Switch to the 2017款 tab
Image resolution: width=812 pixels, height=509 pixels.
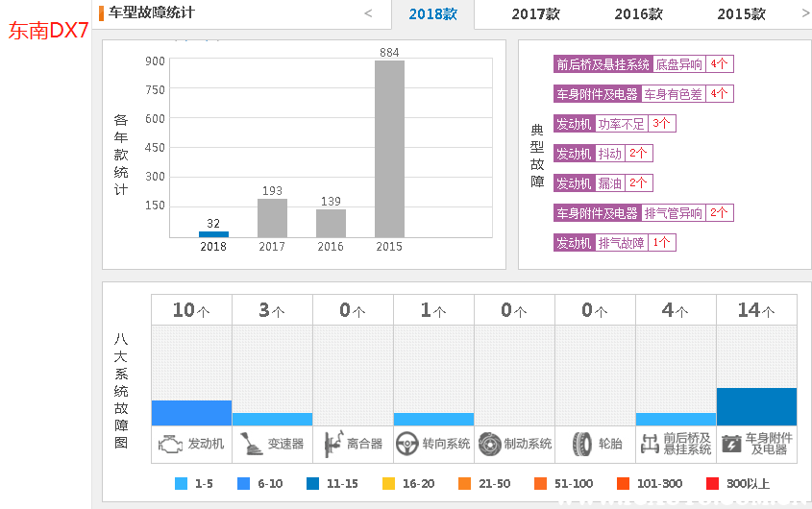click(x=536, y=14)
